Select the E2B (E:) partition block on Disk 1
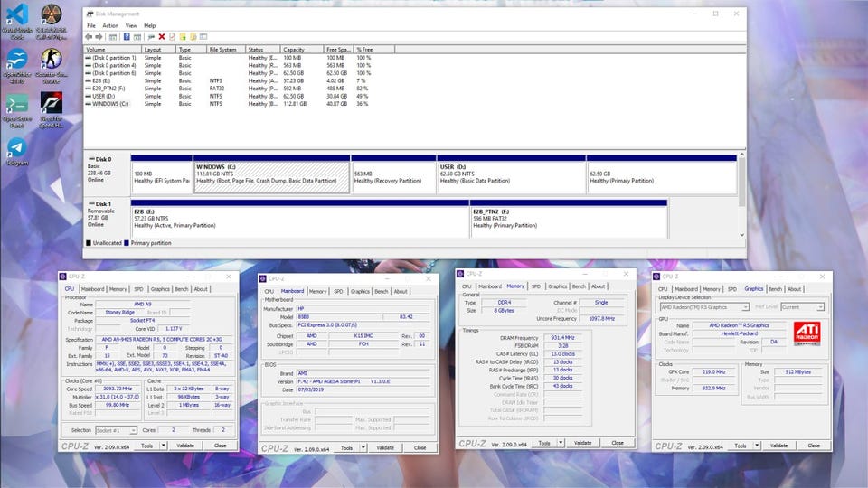This screenshot has height=488, width=868. (300, 219)
